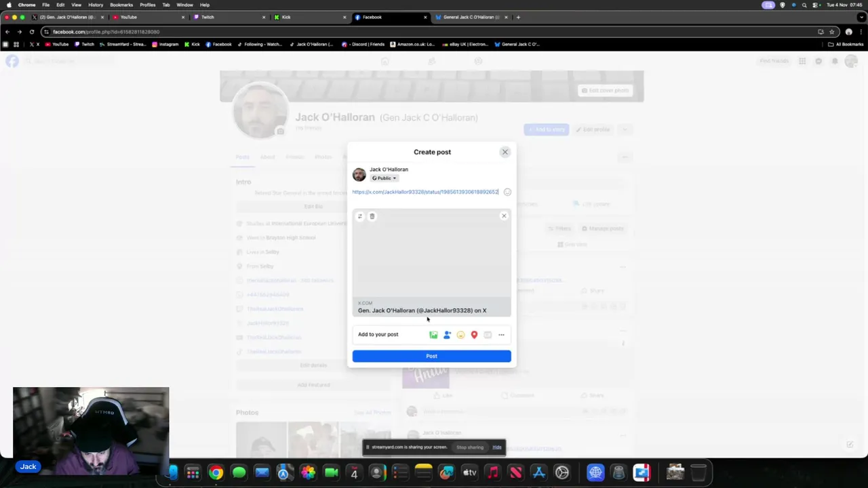Open the Amazon.co.uk bookmark

(x=412, y=44)
